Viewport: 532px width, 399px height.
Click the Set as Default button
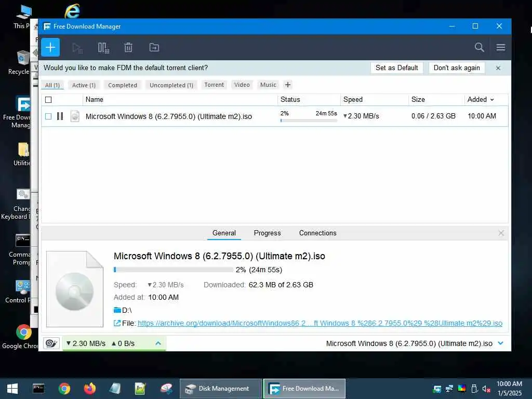pos(396,68)
